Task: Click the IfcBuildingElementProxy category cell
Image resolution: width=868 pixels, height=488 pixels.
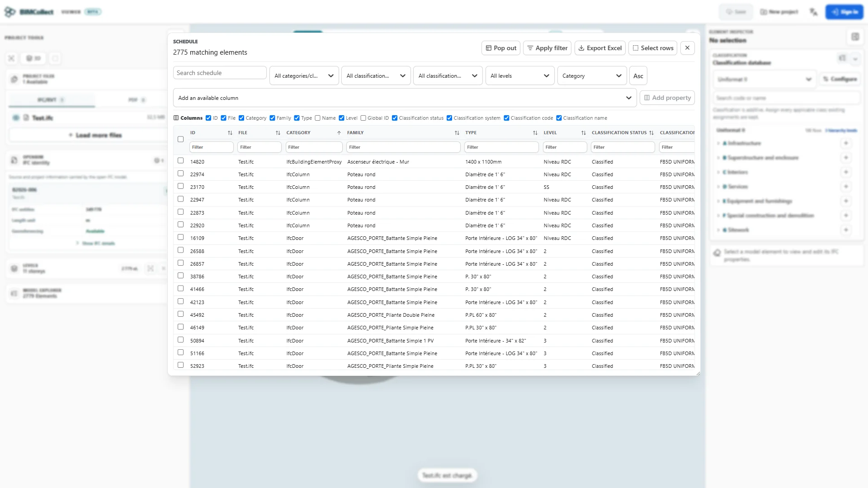Action: point(314,162)
